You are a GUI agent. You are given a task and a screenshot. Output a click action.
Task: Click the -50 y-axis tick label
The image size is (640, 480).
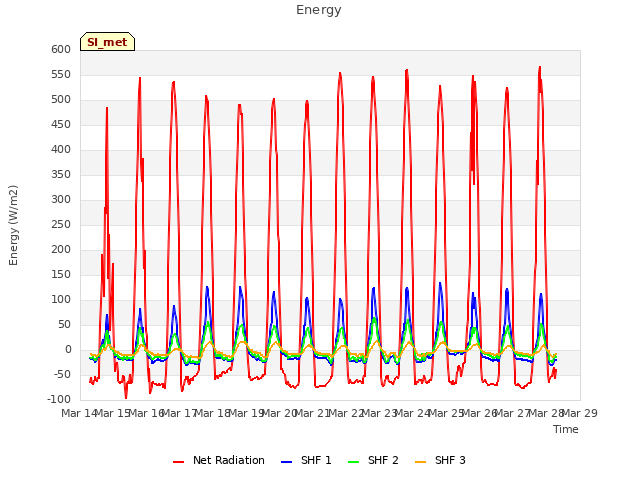[62, 375]
